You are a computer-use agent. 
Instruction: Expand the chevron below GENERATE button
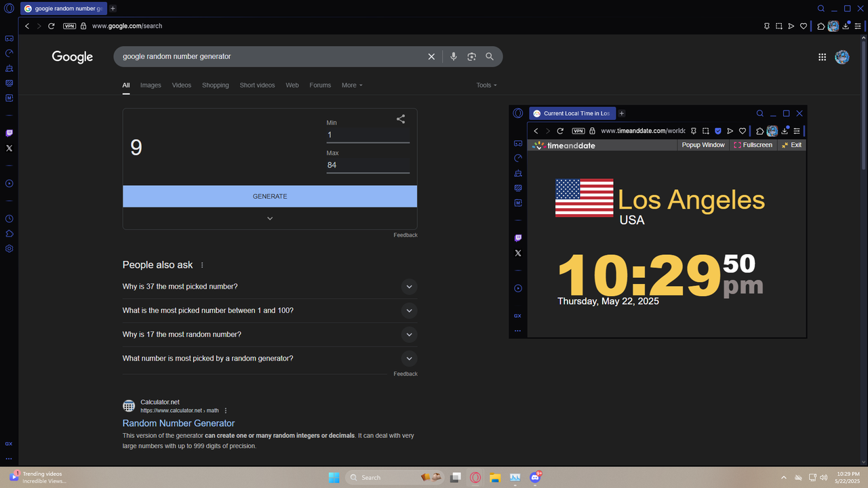270,218
